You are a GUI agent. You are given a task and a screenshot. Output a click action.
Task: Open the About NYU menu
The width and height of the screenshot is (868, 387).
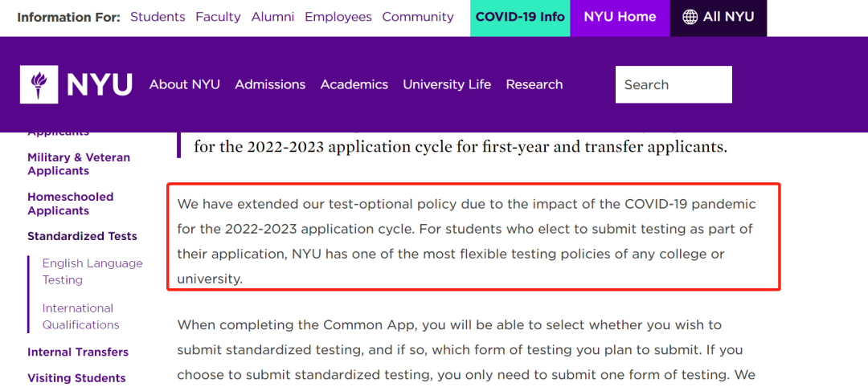point(184,84)
